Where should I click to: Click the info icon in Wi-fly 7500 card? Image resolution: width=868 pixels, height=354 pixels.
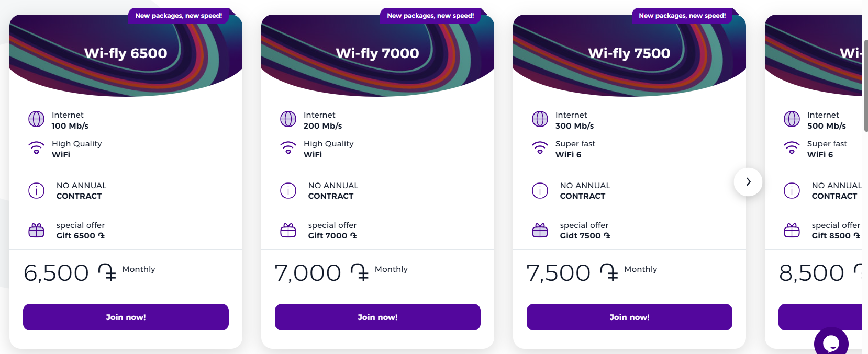point(540,190)
